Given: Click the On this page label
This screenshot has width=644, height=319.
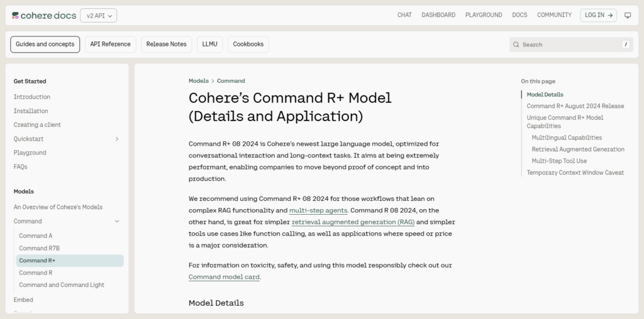Looking at the screenshot, I should 538,82.
